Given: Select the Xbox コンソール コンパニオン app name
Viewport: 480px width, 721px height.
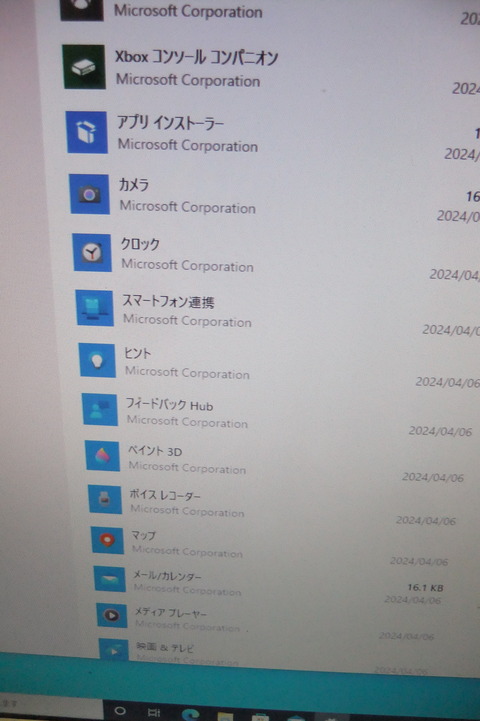Looking at the screenshot, I should coord(196,57).
